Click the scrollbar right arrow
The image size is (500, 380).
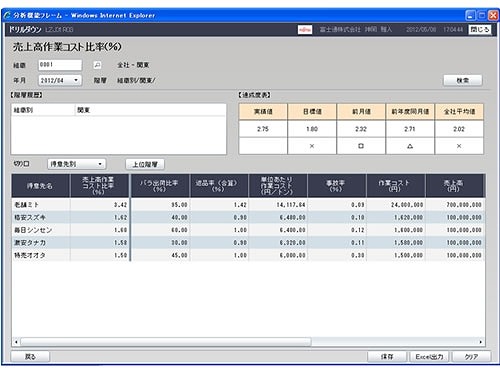point(481,342)
